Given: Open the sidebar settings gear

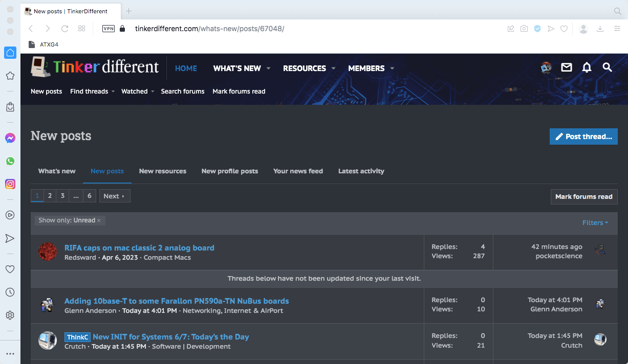Looking at the screenshot, I should click(10, 315).
